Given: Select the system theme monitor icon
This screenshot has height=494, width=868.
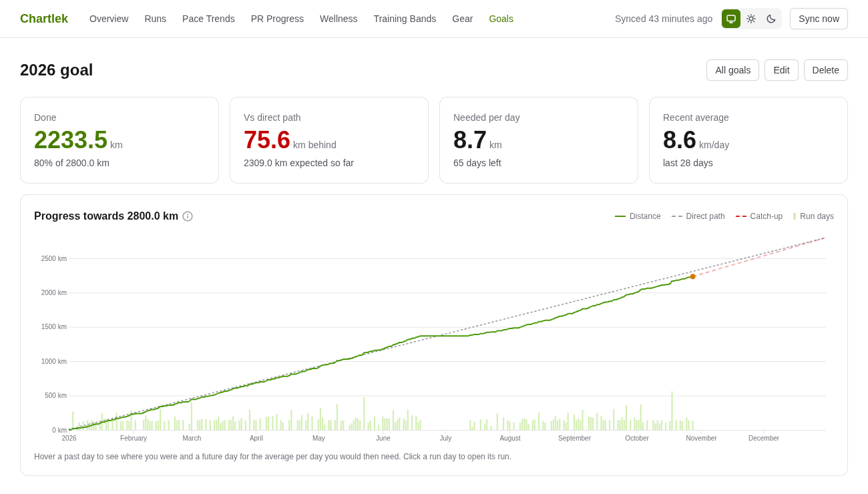Looking at the screenshot, I should tap(731, 19).
